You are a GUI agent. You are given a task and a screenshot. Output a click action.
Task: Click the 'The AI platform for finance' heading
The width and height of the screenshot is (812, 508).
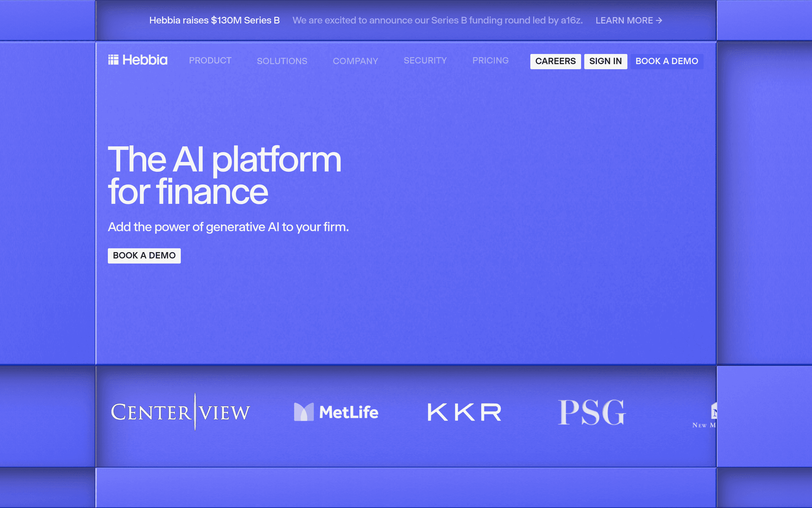(x=225, y=175)
